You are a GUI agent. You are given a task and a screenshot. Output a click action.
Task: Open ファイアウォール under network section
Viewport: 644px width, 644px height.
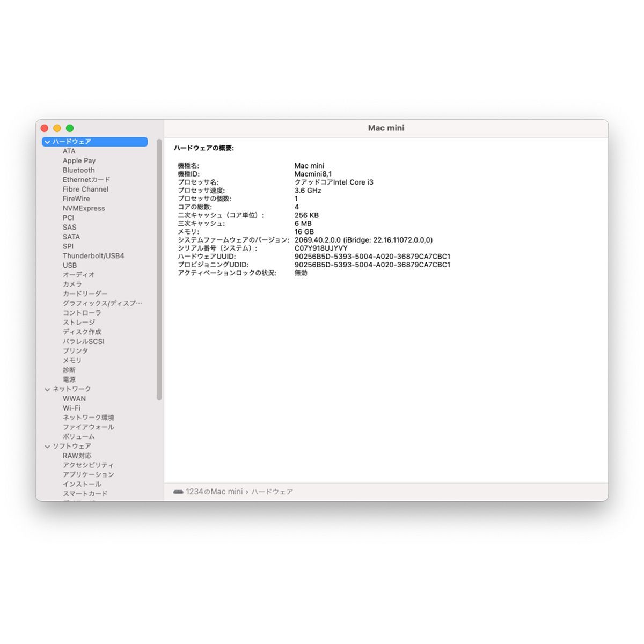[x=88, y=427]
